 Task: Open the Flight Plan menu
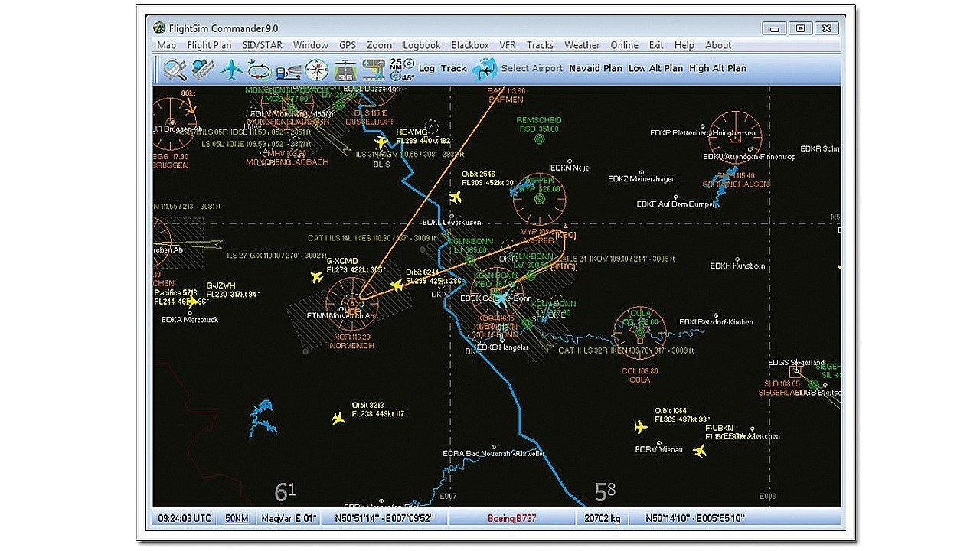coord(209,45)
